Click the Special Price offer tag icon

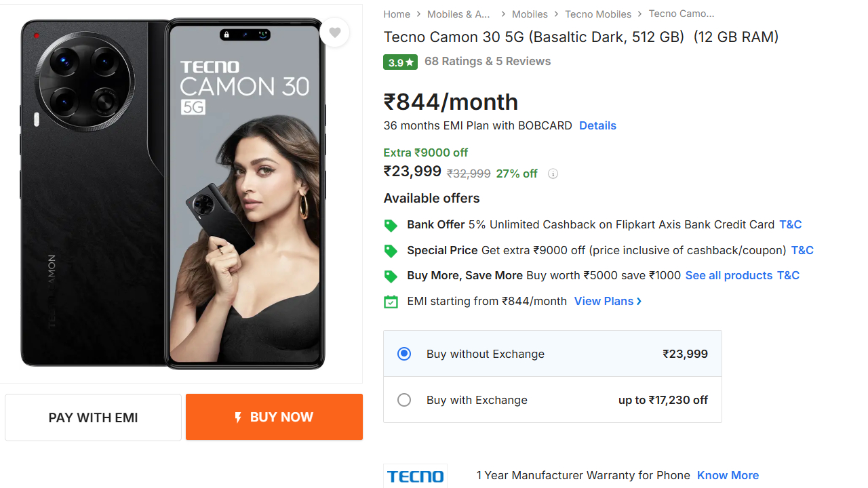[x=391, y=250]
